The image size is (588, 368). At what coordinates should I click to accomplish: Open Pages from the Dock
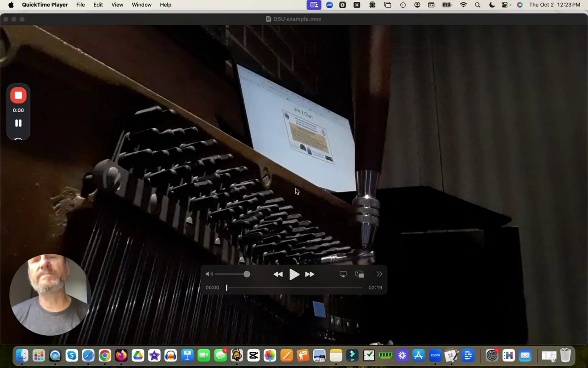(x=286, y=355)
